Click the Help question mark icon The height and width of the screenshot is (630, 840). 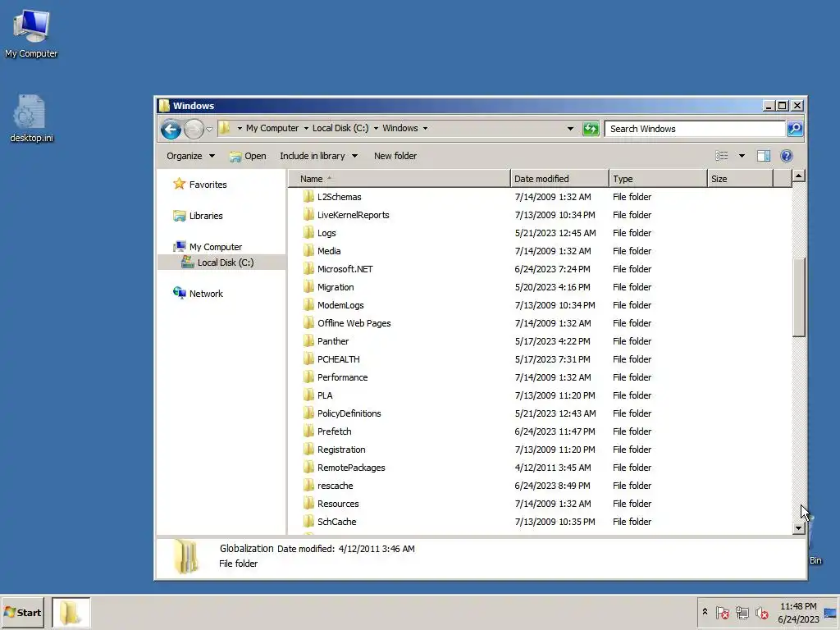tap(787, 156)
